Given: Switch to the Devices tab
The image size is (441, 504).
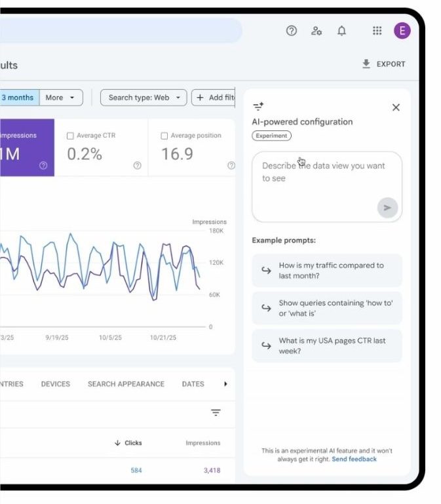Looking at the screenshot, I should (56, 384).
